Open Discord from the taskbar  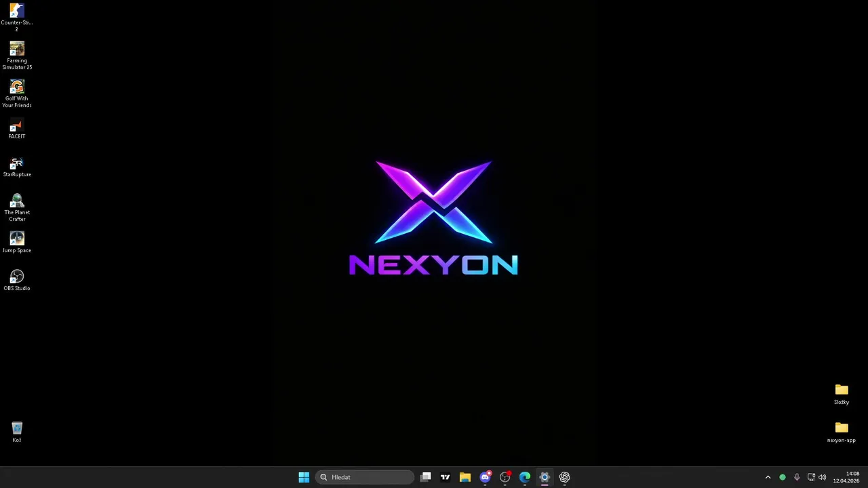(485, 477)
